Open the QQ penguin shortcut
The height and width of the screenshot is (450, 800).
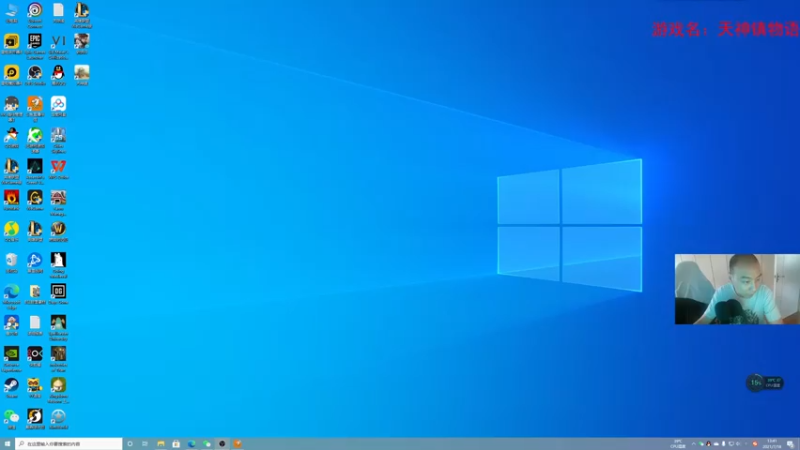tap(58, 75)
